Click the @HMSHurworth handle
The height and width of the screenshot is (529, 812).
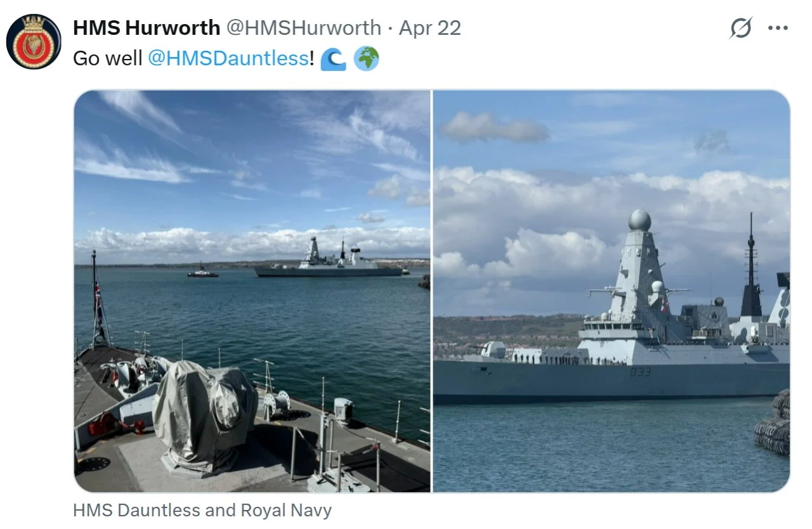pyautogui.click(x=304, y=28)
